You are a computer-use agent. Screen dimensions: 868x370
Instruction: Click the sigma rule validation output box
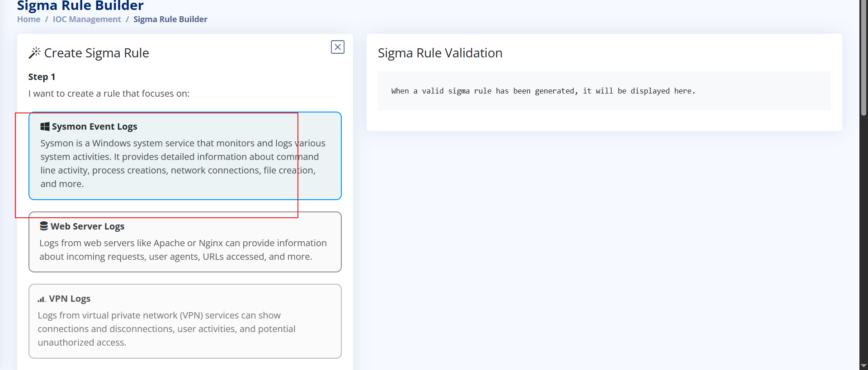click(x=604, y=91)
